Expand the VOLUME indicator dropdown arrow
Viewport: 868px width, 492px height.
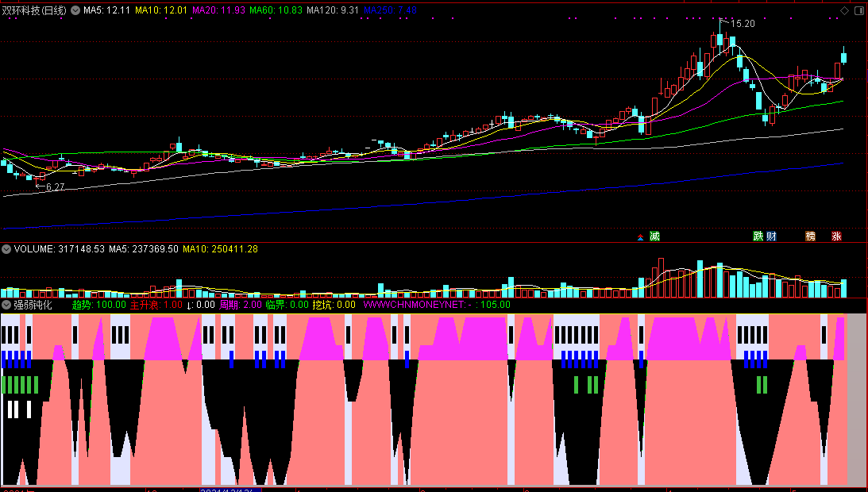tap(6, 249)
